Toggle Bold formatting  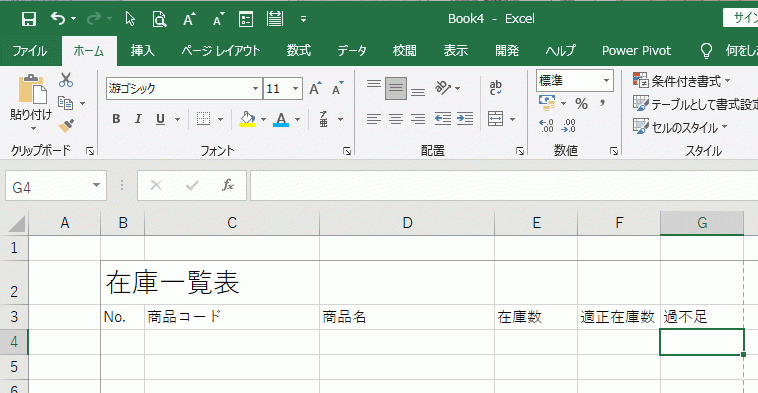116,119
